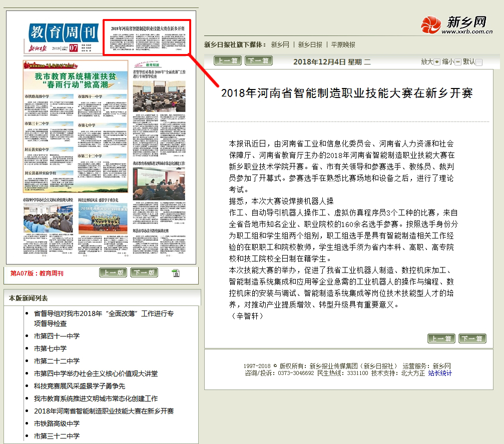The height and width of the screenshot is (444, 504).
Task: Click the 教育周刊 masthead on page thumbnail
Action: pos(63,33)
